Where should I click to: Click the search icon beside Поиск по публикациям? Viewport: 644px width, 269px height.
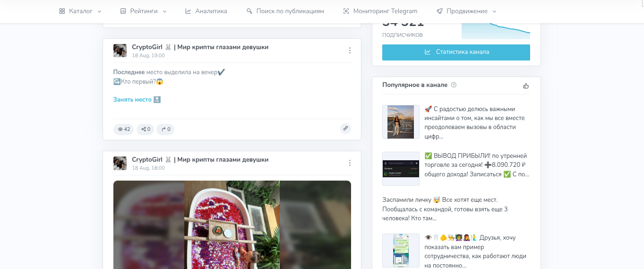tap(249, 11)
